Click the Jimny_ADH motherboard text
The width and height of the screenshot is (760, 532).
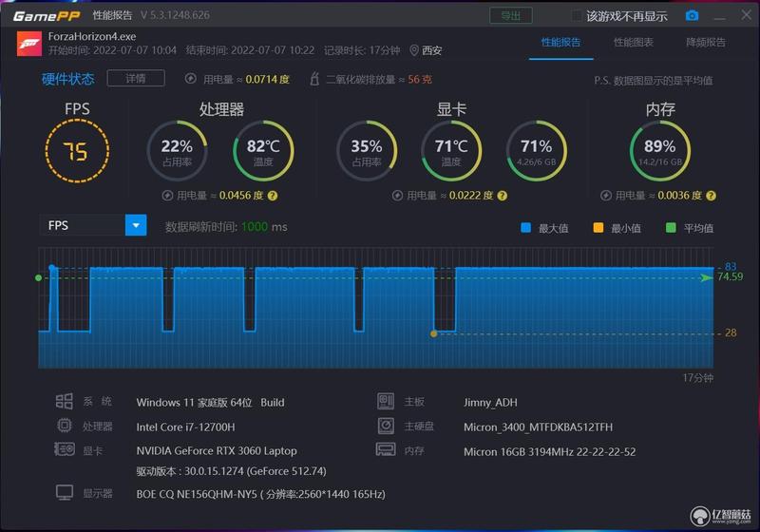490,403
